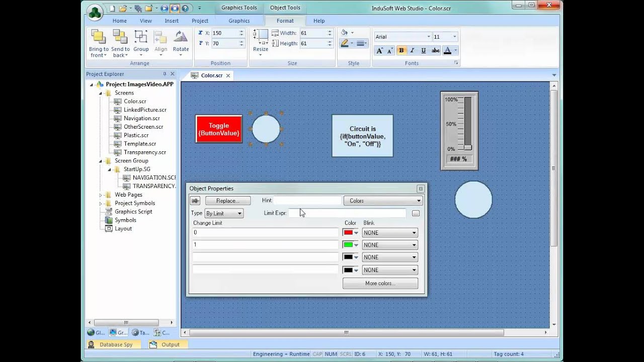
Task: Open the font size 11 dropdown
Action: pos(454,37)
